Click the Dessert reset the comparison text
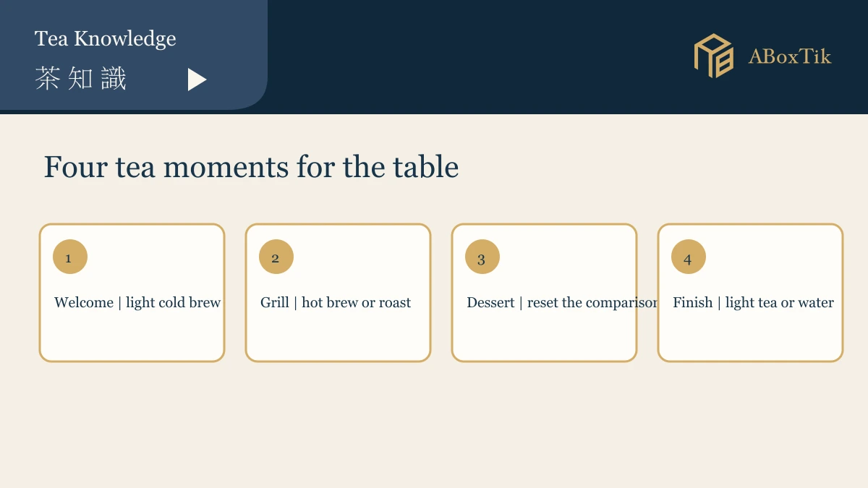 (562, 302)
